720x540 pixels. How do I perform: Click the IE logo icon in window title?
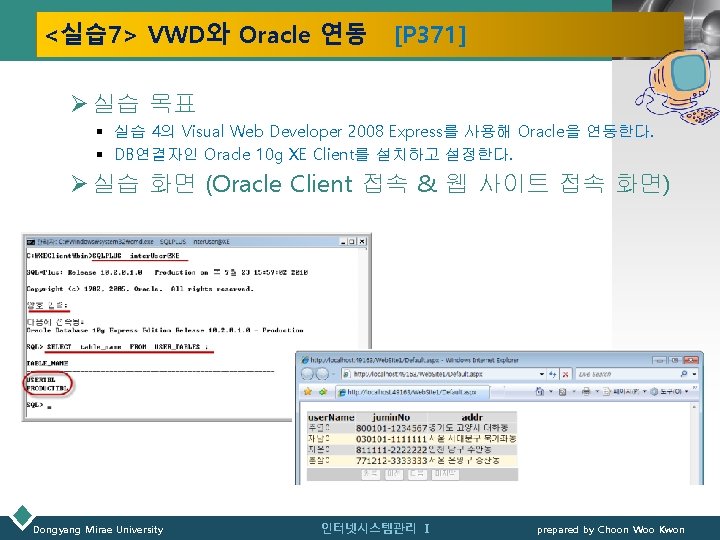coord(305,360)
